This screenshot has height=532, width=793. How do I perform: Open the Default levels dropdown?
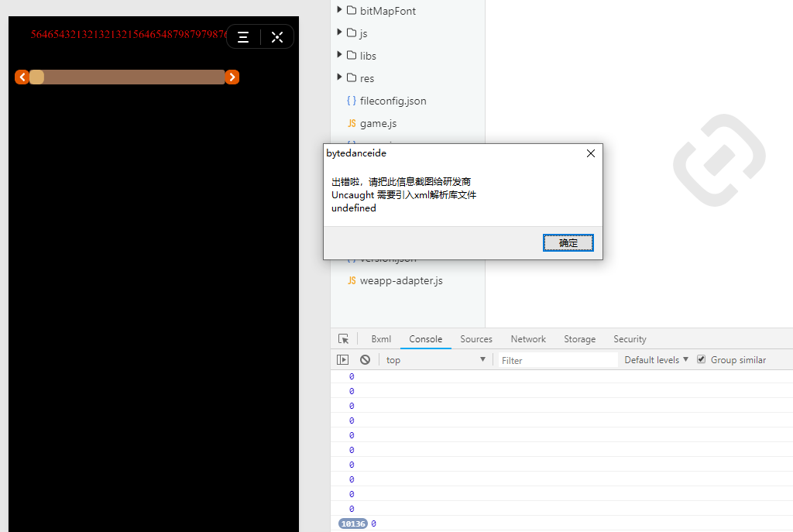[656, 359]
